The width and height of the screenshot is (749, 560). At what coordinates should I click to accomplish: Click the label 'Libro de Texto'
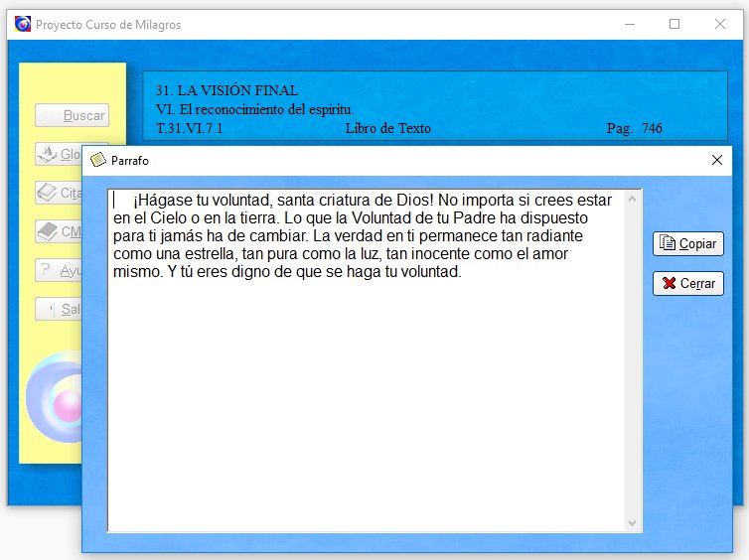coord(387,128)
